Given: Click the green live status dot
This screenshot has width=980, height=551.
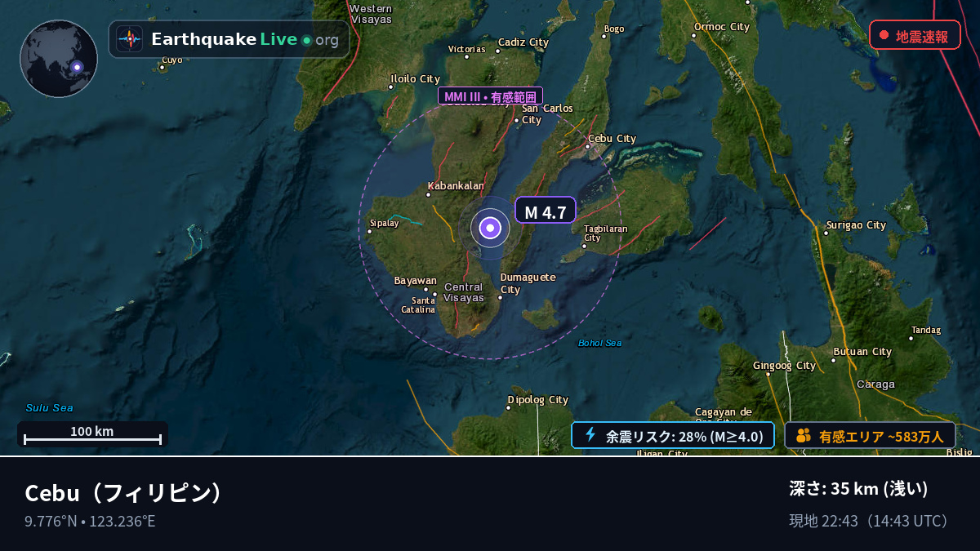Looking at the screenshot, I should (307, 40).
